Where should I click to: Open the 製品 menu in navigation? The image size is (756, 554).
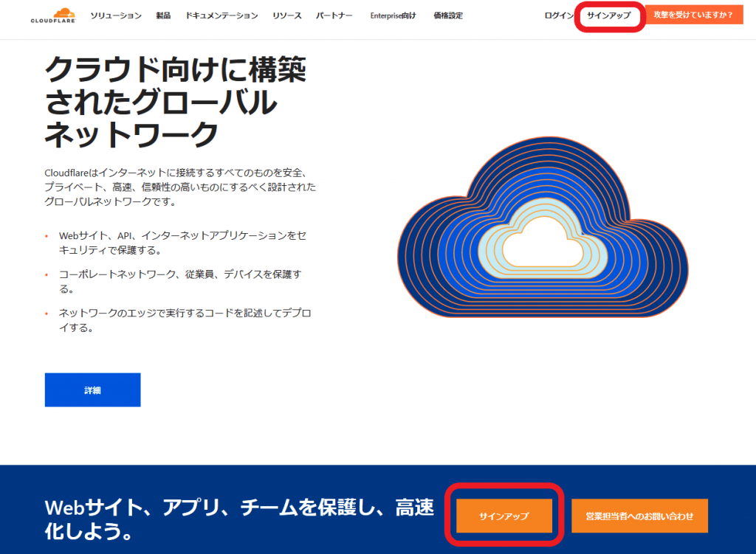click(163, 15)
